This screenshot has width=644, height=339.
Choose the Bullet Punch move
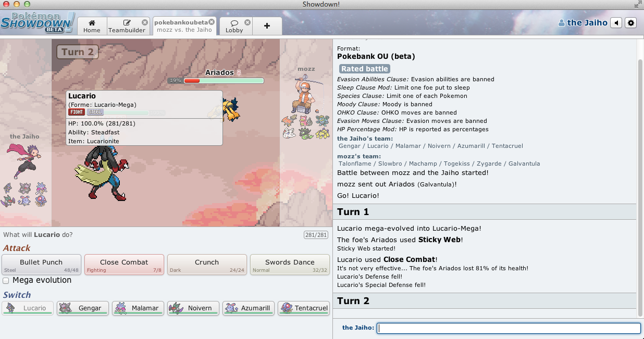click(41, 265)
